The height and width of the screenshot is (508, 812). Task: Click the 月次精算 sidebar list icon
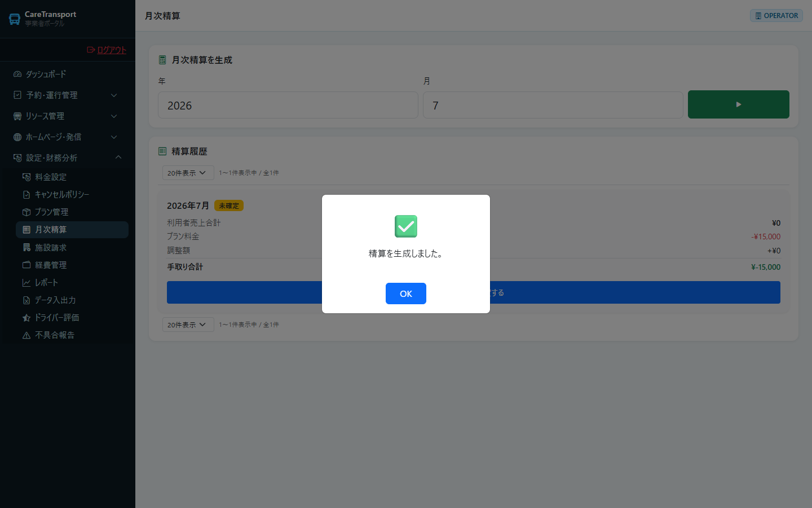pos(27,230)
